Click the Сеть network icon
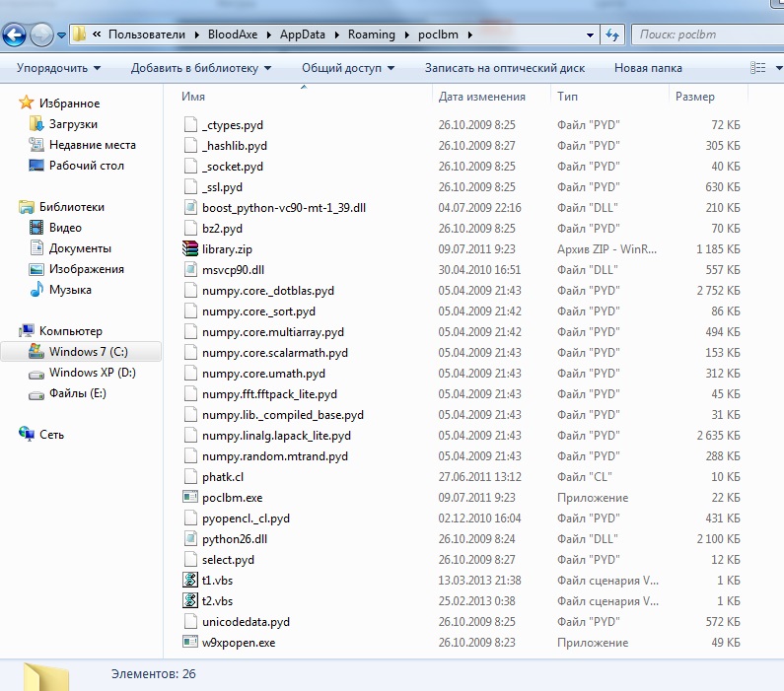784x691 pixels. 26,434
